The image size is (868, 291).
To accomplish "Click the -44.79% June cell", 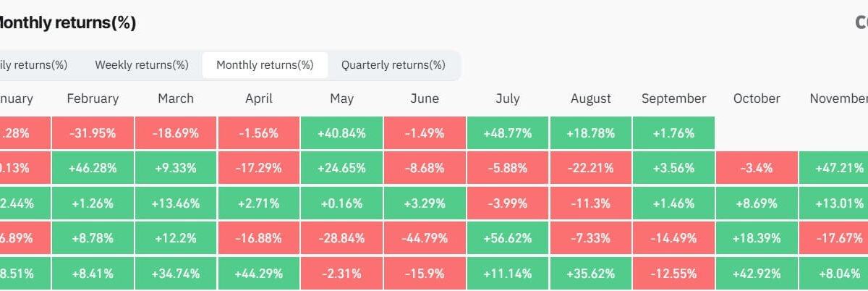I will [x=425, y=237].
